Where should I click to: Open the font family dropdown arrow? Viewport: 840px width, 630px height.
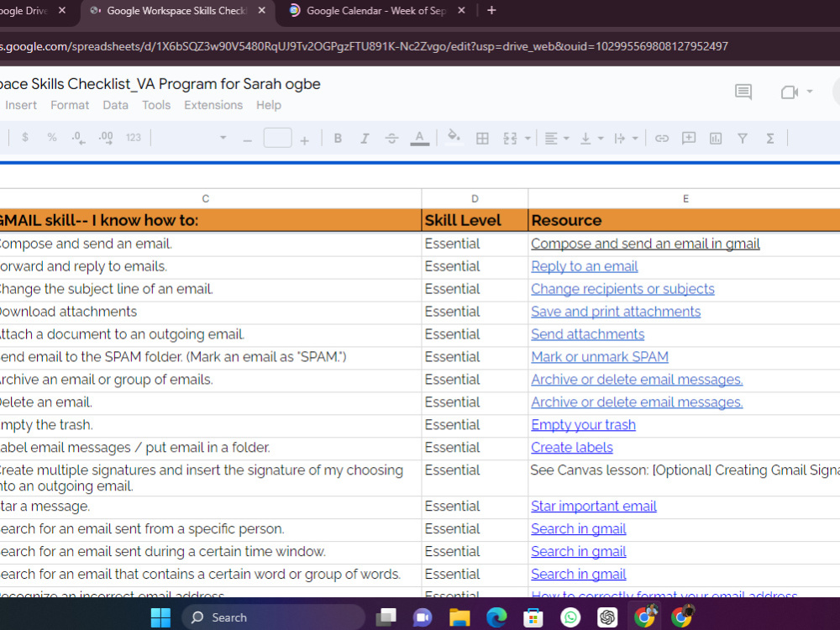point(223,138)
